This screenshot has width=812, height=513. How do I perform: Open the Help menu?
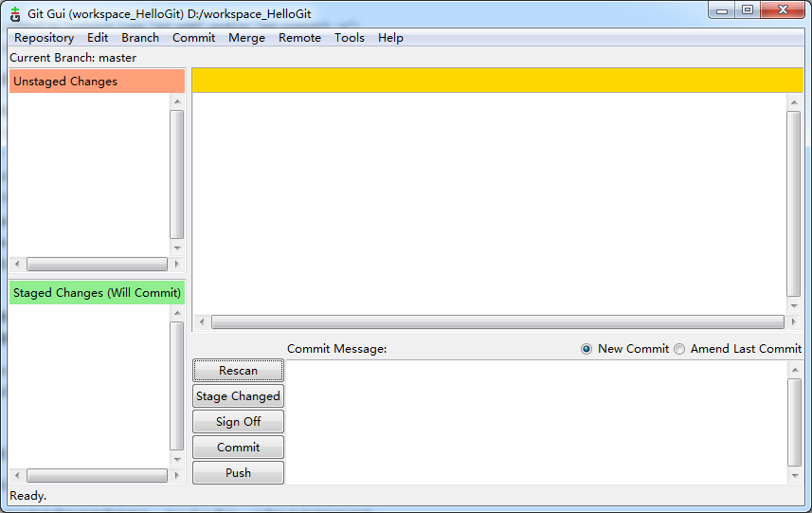pos(390,38)
